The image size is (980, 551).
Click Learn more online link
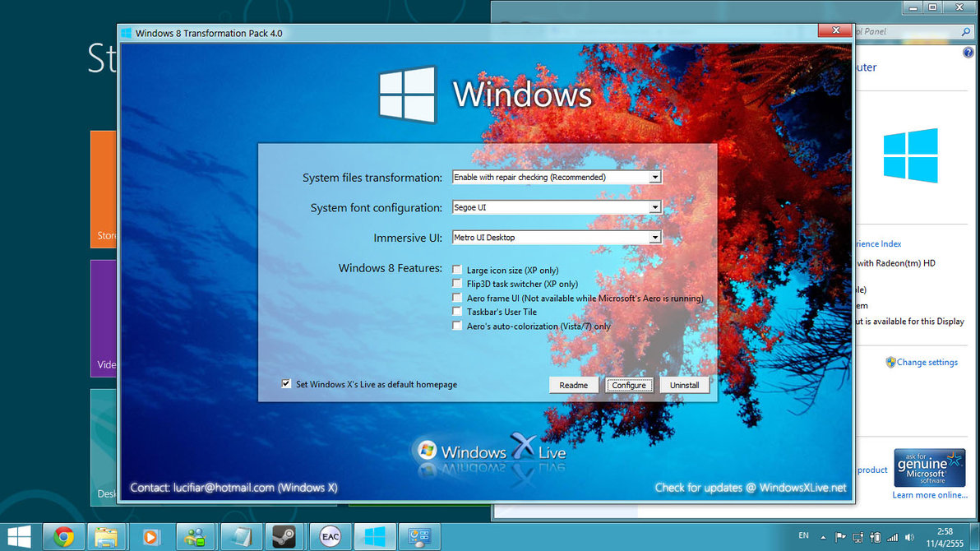(x=929, y=495)
